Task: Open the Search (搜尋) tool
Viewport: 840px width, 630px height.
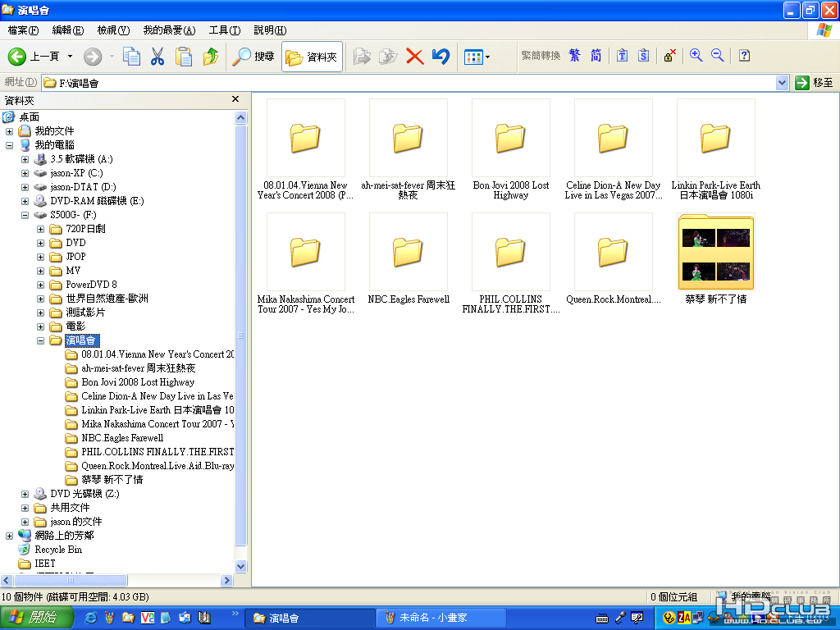Action: [x=253, y=57]
